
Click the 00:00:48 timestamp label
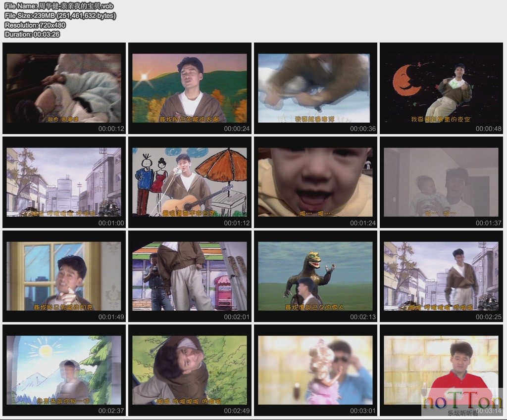click(489, 129)
